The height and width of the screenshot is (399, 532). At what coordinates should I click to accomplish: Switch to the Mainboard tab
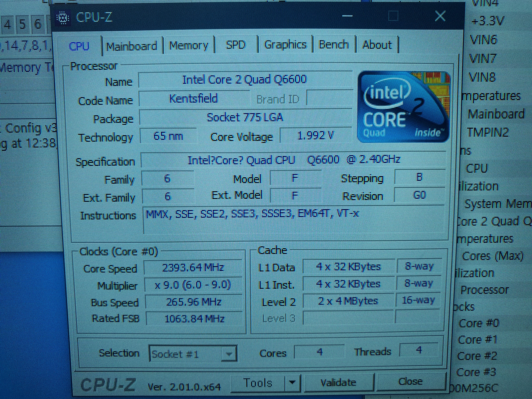tap(132, 46)
